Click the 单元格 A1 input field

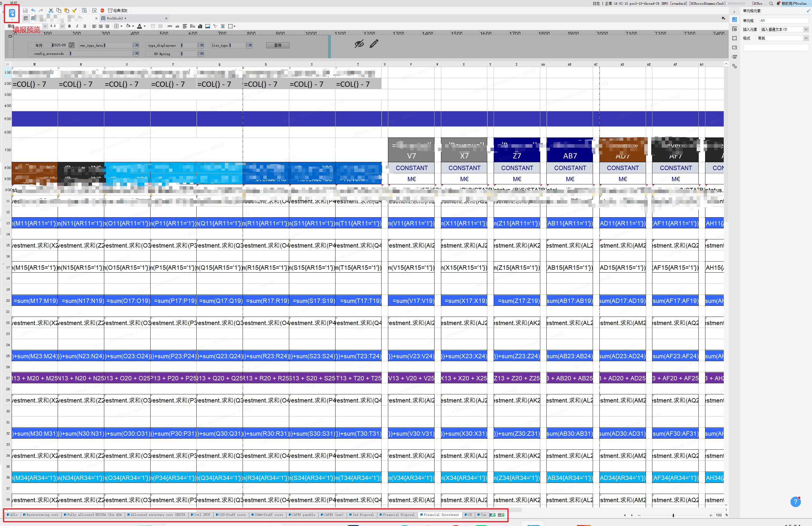click(x=784, y=20)
